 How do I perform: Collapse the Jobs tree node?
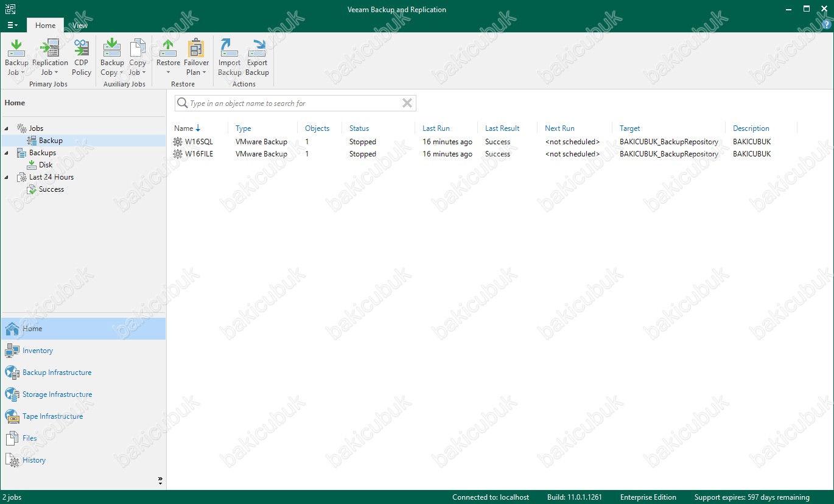pyautogui.click(x=7, y=128)
